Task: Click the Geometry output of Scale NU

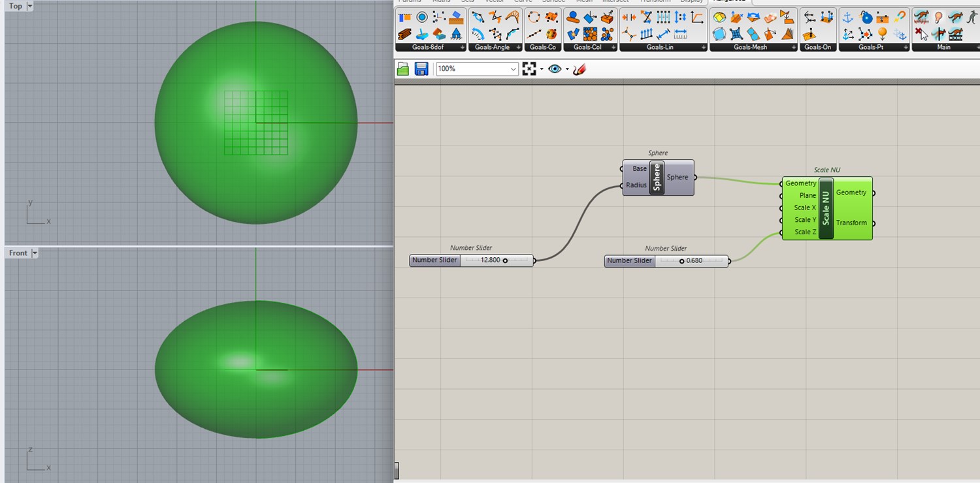Action: point(851,193)
